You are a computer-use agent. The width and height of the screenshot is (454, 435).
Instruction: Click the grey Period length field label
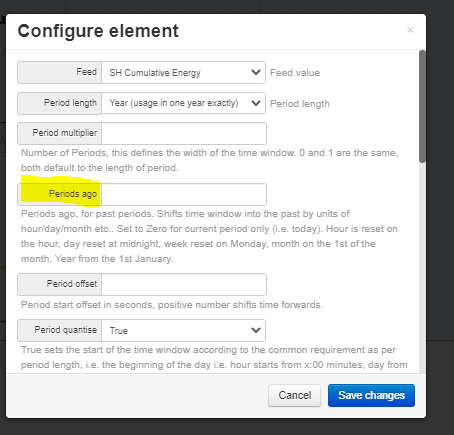(60, 103)
